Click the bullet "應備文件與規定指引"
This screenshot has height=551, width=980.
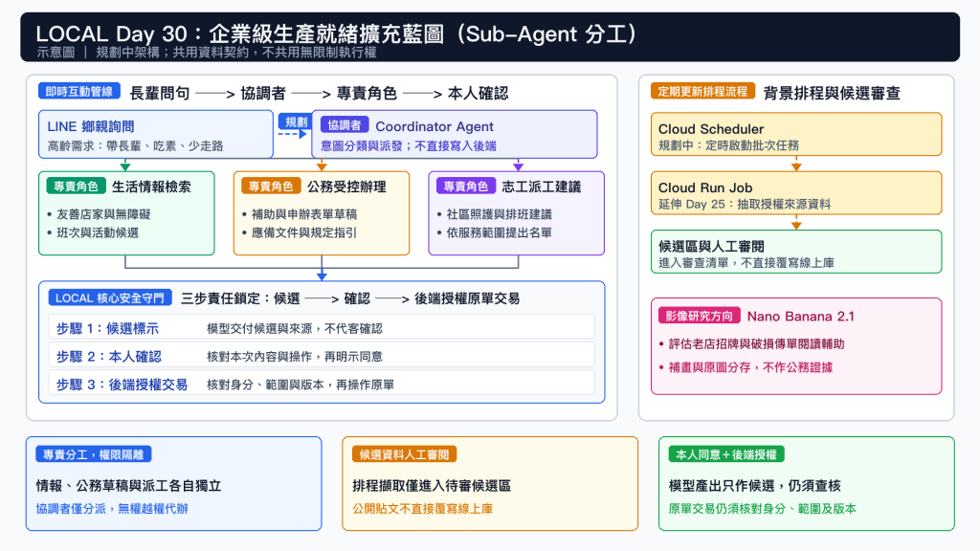click(303, 233)
